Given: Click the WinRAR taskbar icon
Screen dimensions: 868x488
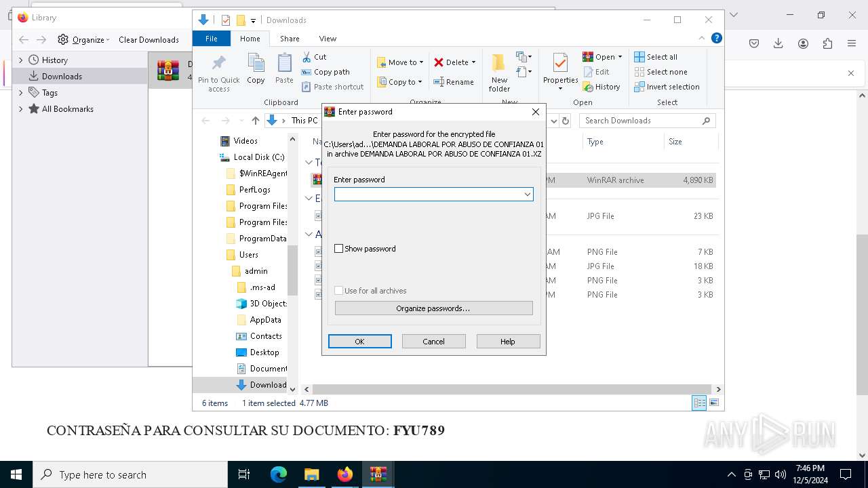Looking at the screenshot, I should pyautogui.click(x=378, y=474).
